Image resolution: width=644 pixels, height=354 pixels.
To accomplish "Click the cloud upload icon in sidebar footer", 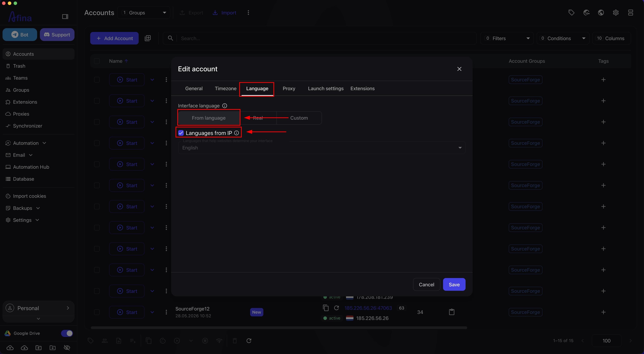I will click(10, 348).
